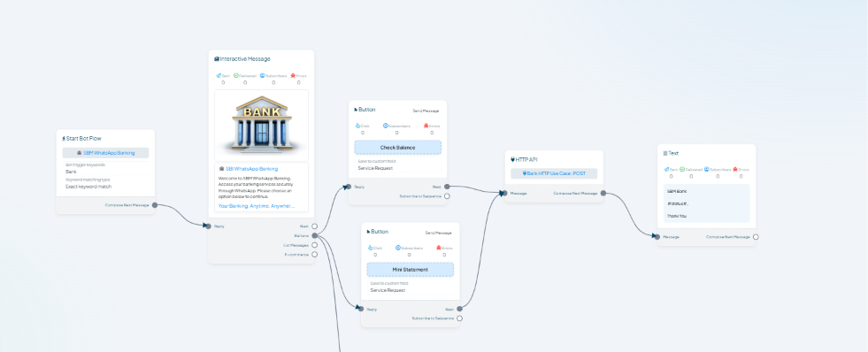Image resolution: width=868 pixels, height=352 pixels.
Task: Click the Interactive Message node title text
Action: [x=245, y=58]
